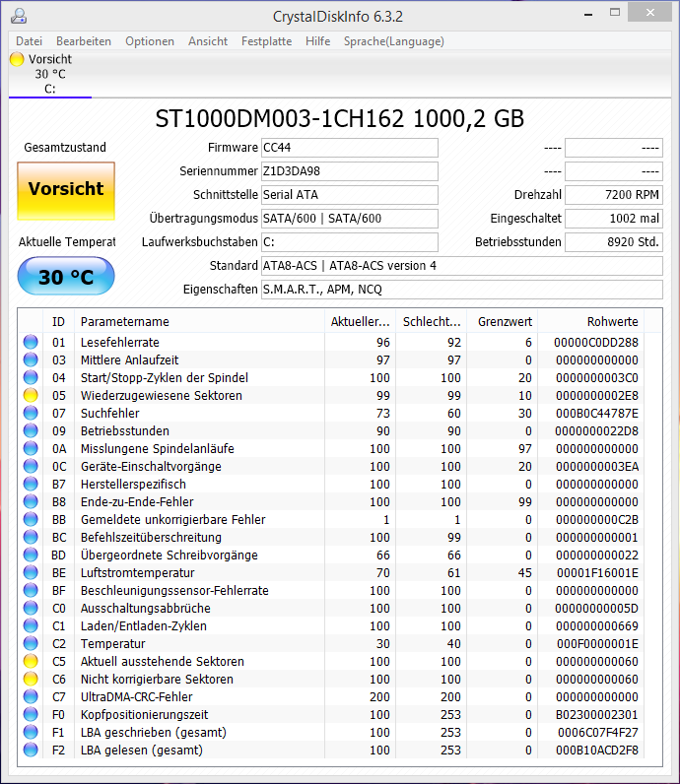680x784 pixels.
Task: Click the Rohwerte column header
Action: point(591,321)
